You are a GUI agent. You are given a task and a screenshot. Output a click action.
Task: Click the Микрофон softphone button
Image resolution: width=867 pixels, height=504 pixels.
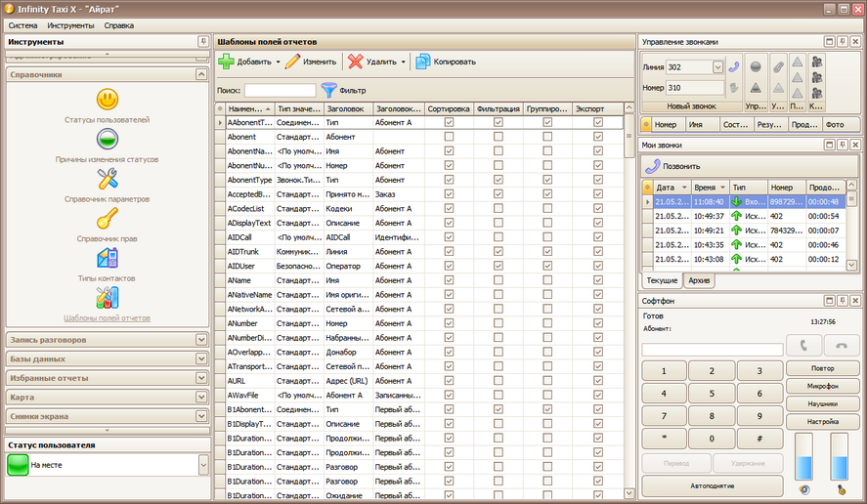coord(823,386)
